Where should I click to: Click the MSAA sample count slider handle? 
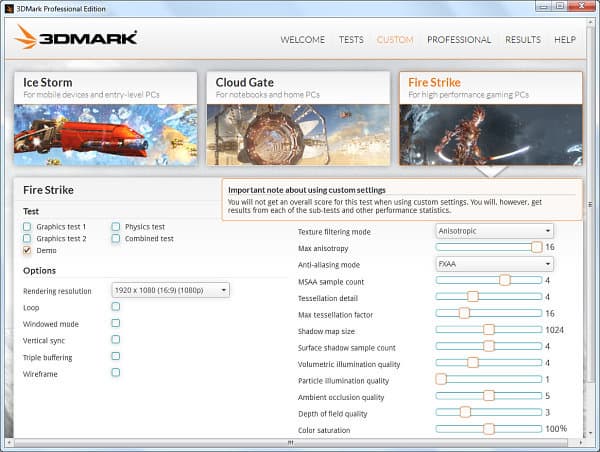pos(505,280)
